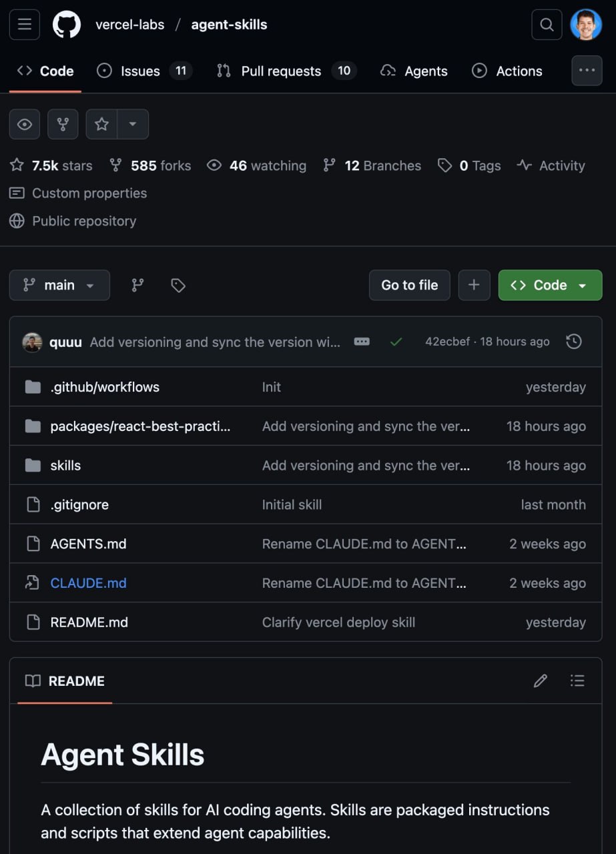Image resolution: width=616 pixels, height=854 pixels.
Task: Open the CLAUDE.md file link
Action: coord(88,583)
